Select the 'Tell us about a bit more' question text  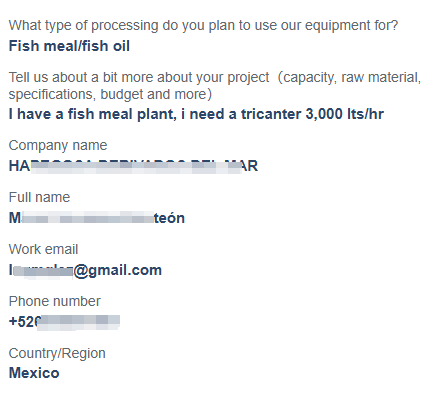coord(215,86)
